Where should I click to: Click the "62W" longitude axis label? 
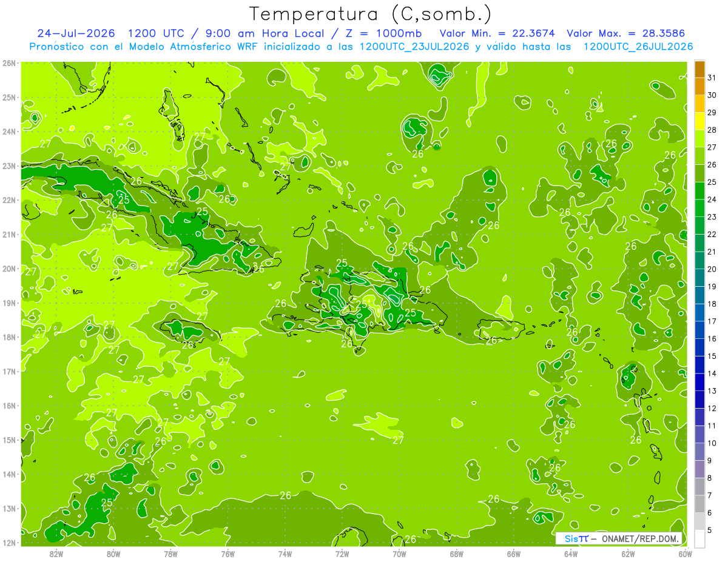tap(628, 554)
